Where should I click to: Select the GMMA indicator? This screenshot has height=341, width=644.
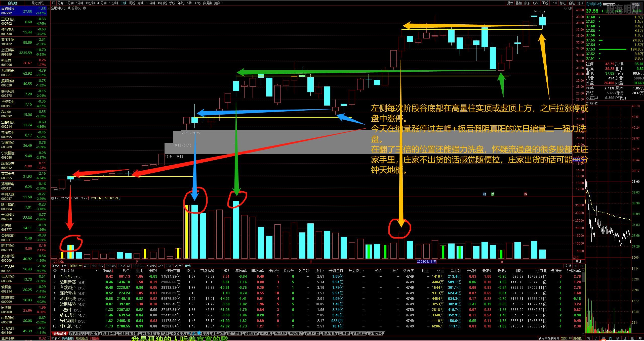point(151,266)
